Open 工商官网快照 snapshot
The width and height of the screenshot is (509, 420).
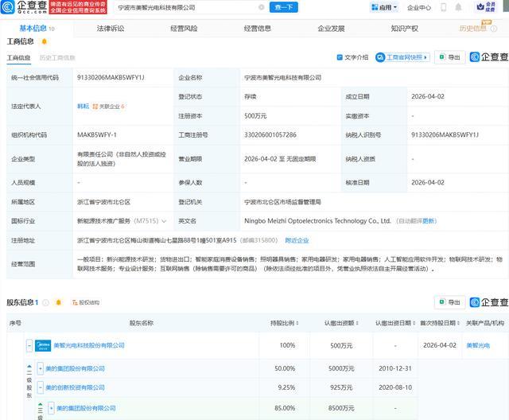[402, 57]
